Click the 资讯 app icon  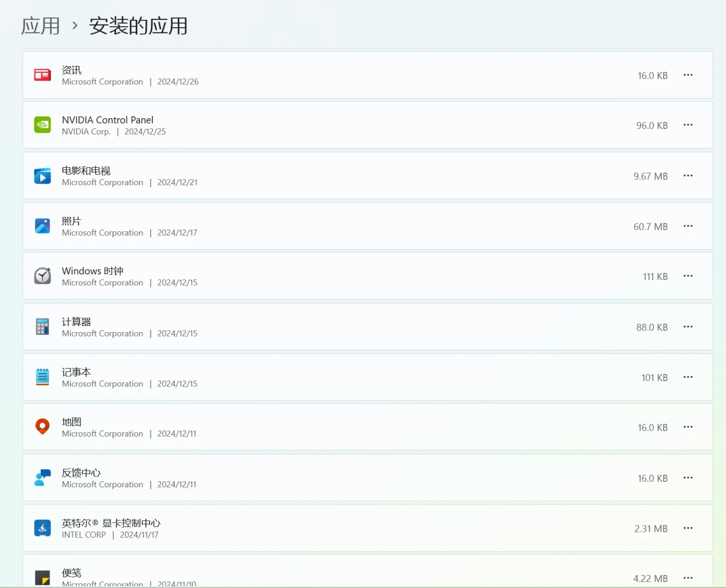coord(42,75)
